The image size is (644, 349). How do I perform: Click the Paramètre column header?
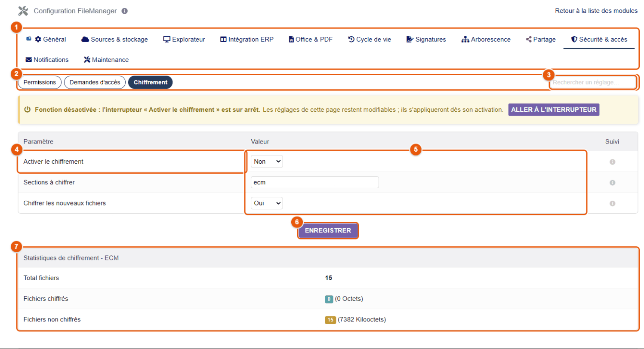pos(38,141)
